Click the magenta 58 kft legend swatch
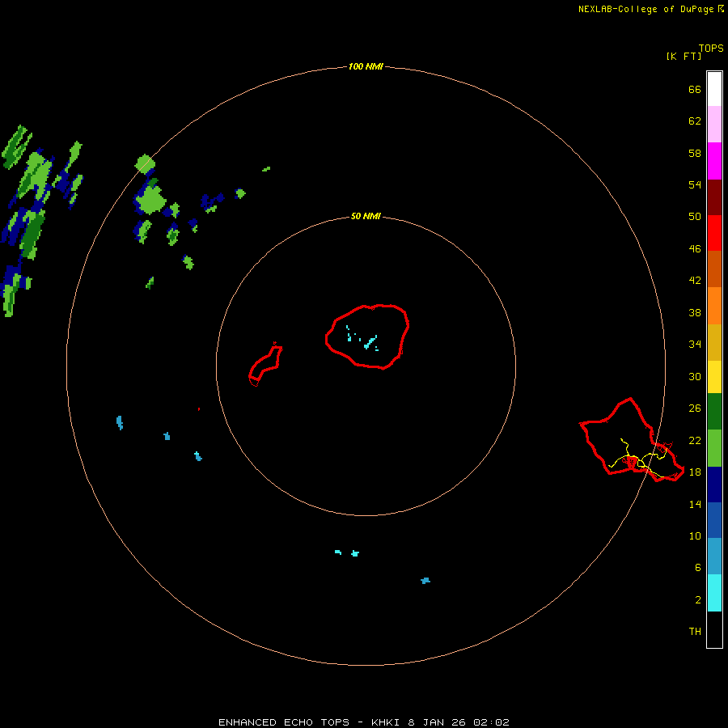The height and width of the screenshot is (728, 728). click(714, 161)
